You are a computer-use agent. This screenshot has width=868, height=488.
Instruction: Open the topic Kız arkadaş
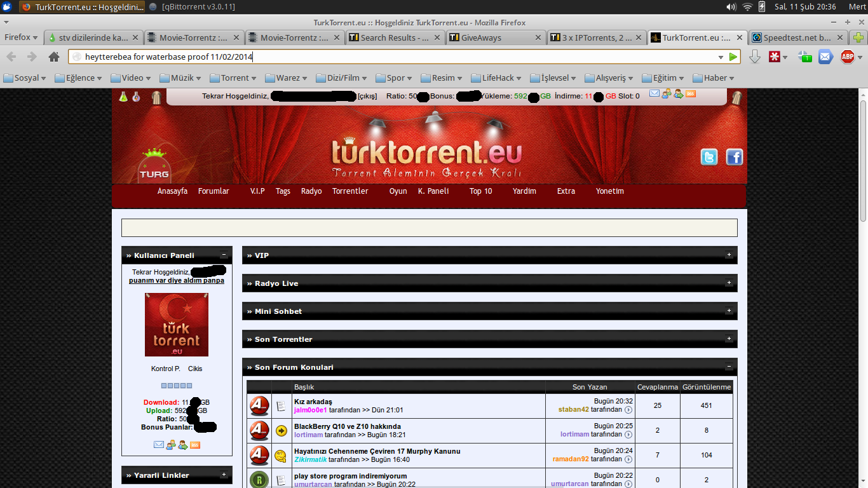coord(313,402)
